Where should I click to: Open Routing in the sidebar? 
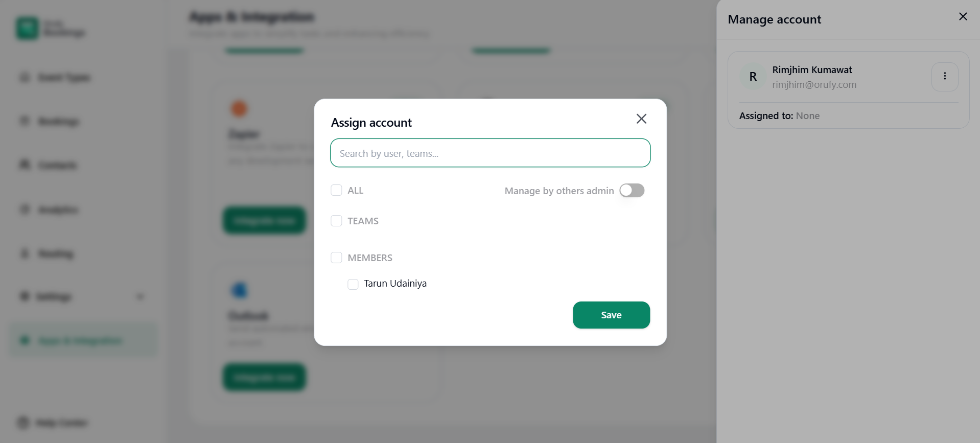pos(55,254)
